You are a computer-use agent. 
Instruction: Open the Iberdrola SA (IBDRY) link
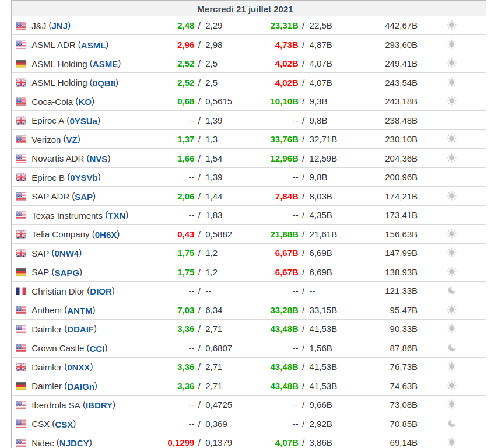(x=99, y=405)
